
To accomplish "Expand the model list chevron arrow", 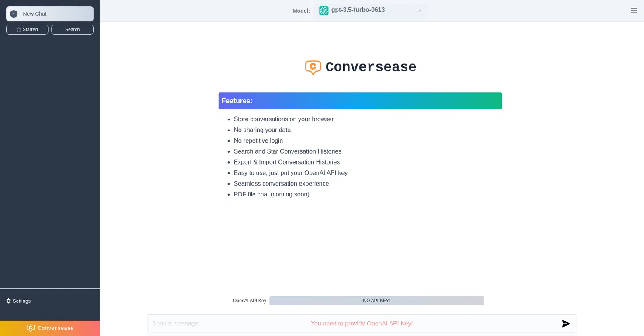I will click(x=419, y=11).
